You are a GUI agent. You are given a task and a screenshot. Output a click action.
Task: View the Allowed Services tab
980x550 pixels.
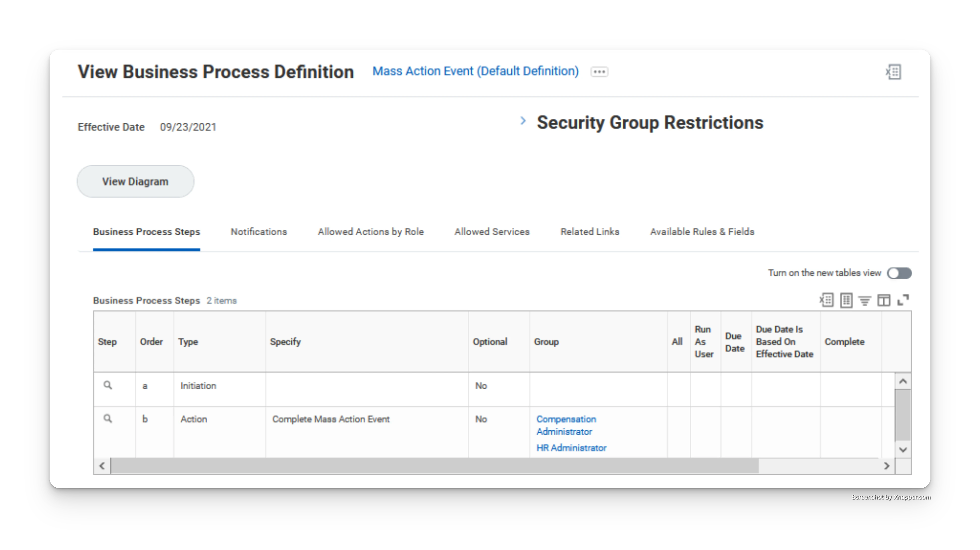(x=491, y=231)
